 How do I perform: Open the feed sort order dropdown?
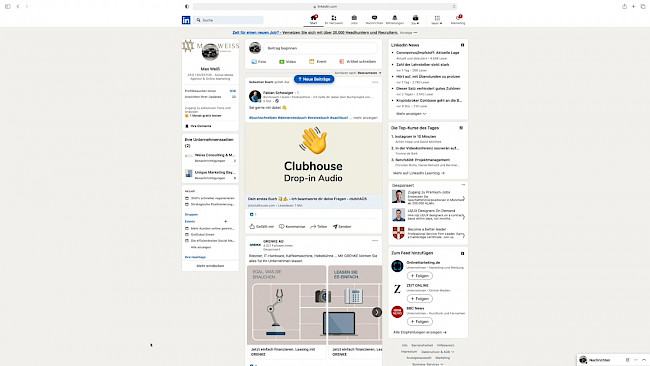pyautogui.click(x=358, y=73)
